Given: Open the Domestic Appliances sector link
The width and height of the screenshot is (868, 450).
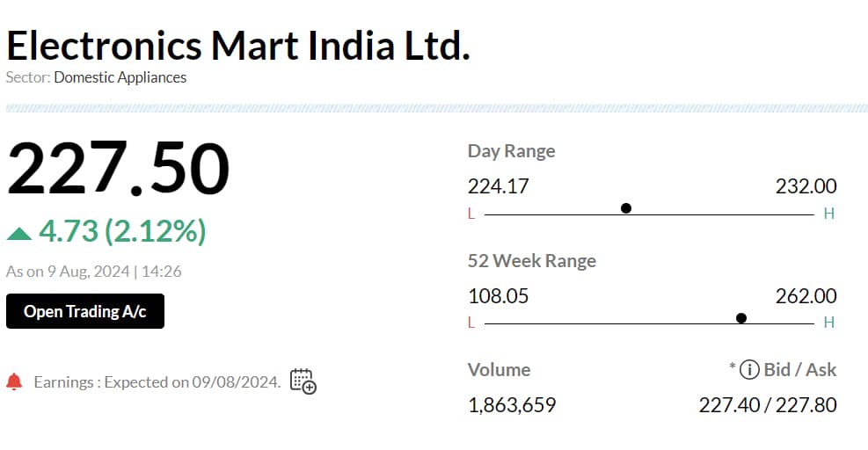Looking at the screenshot, I should (120, 77).
